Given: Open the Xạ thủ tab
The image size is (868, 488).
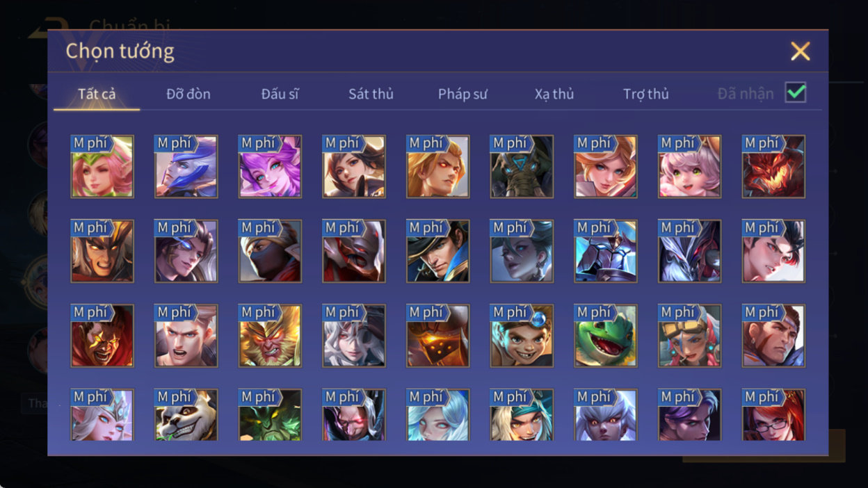Looking at the screenshot, I should coord(554,94).
